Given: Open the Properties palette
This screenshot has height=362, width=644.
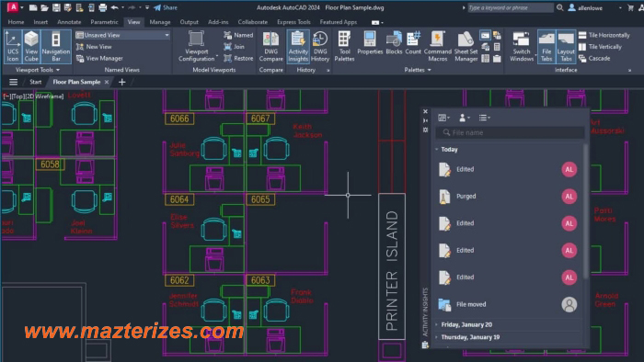Looking at the screenshot, I should point(370,43).
